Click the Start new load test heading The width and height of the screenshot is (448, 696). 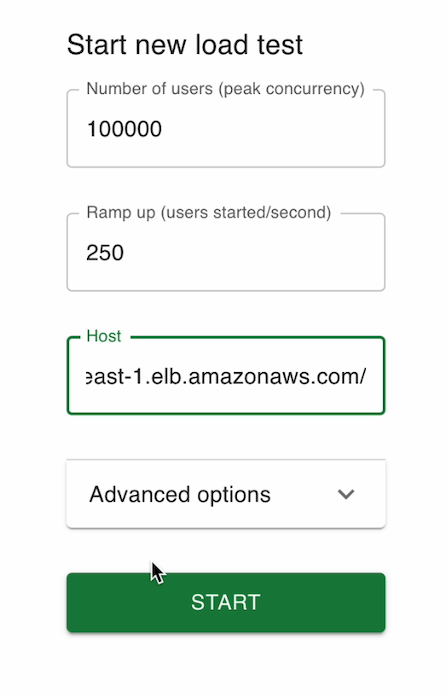[185, 45]
